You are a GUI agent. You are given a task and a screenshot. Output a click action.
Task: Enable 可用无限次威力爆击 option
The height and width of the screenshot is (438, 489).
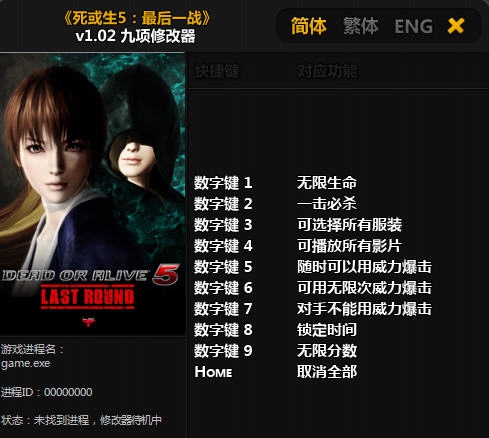(364, 288)
